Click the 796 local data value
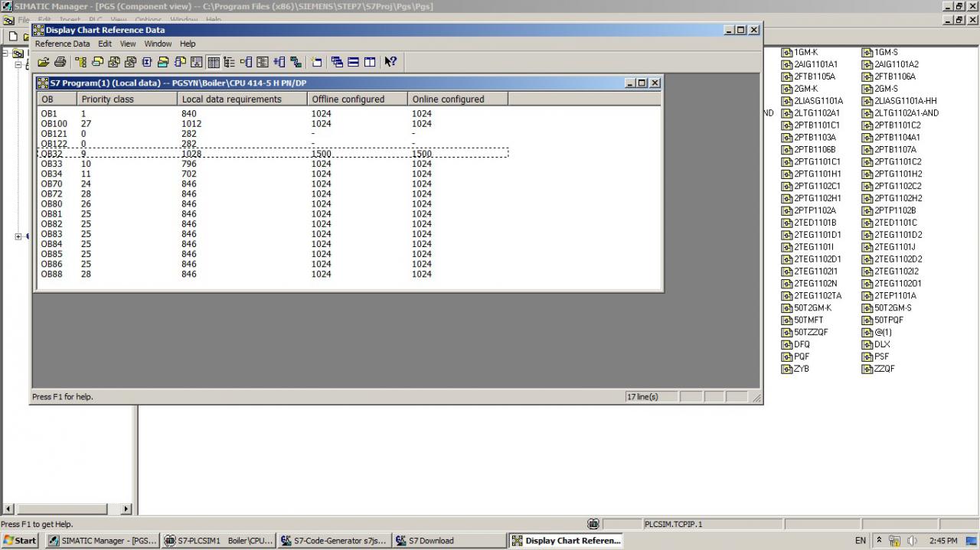Viewport: 980px width, 550px height. click(189, 164)
